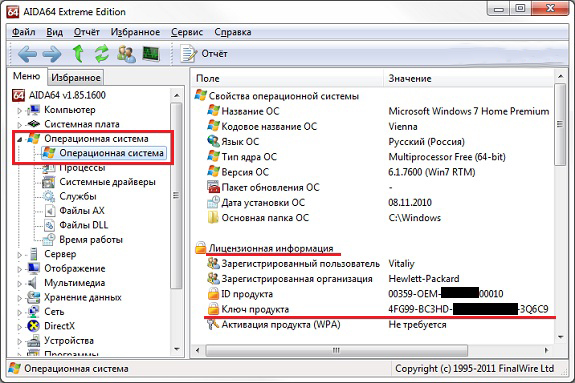Select the Название ОС row
The width and height of the screenshot is (575, 383).
378,111
